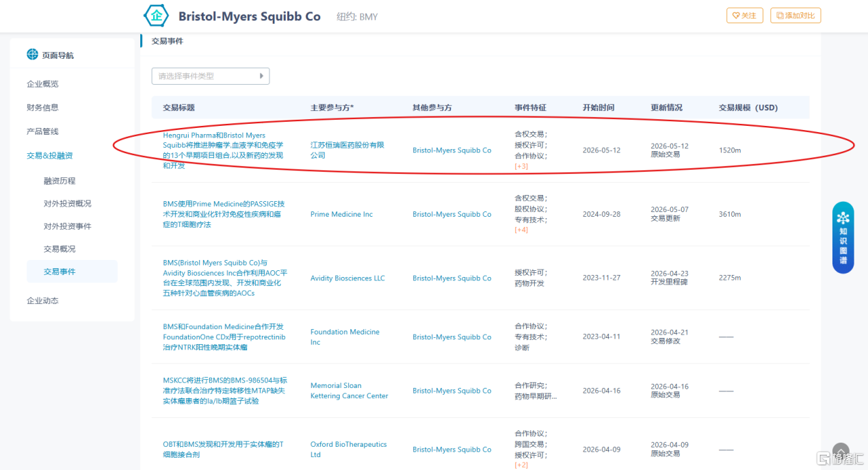Select 交易&投融资 in the sidebar

coord(49,156)
